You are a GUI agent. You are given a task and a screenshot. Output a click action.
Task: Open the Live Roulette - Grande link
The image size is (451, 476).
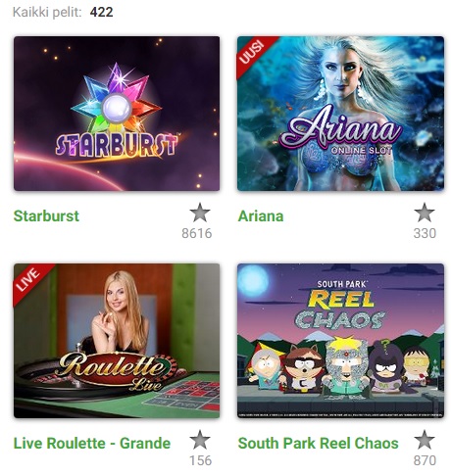point(92,444)
